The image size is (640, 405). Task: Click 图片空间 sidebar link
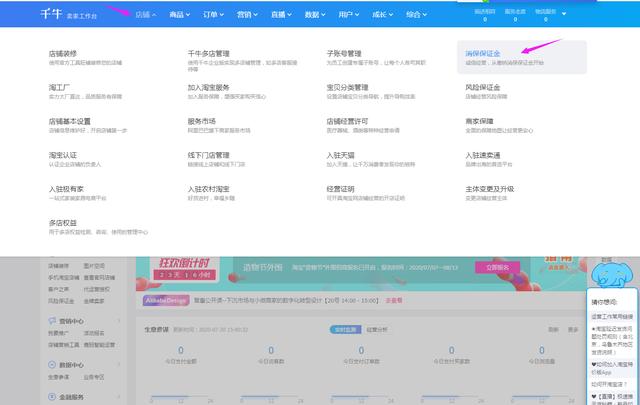pyautogui.click(x=94, y=266)
